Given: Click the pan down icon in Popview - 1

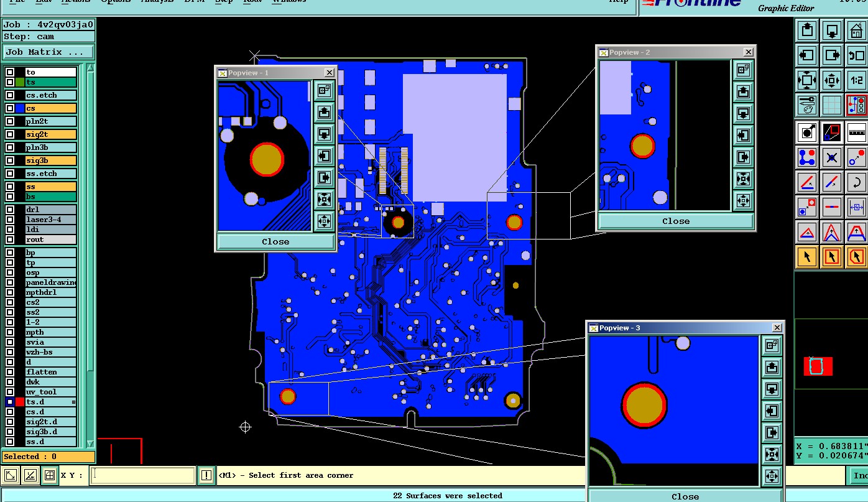Looking at the screenshot, I should tap(323, 134).
